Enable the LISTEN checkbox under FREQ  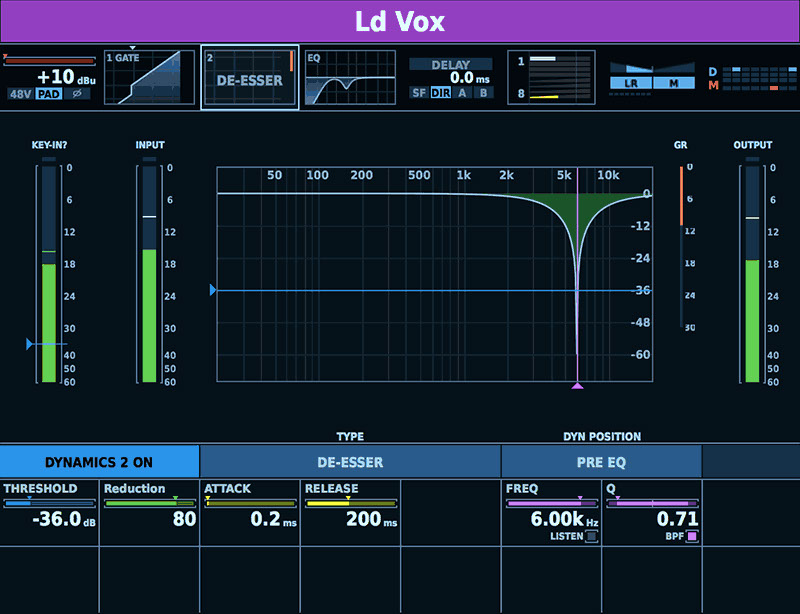tap(591, 537)
